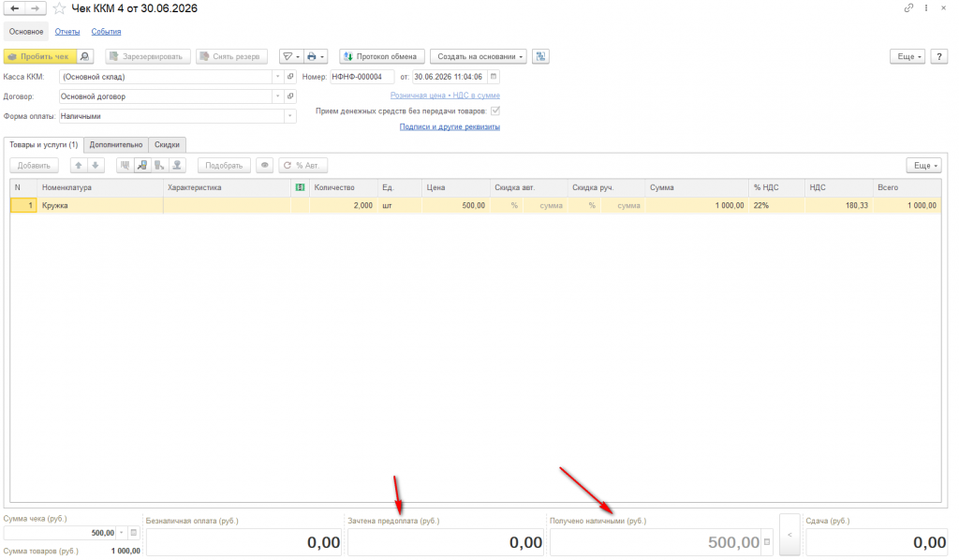This screenshot has width=959, height=560.
Task: Expand the Договор dropdown
Action: click(x=277, y=96)
